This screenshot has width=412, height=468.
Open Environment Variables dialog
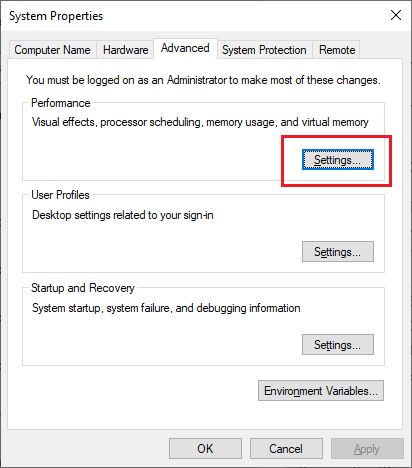[321, 391]
